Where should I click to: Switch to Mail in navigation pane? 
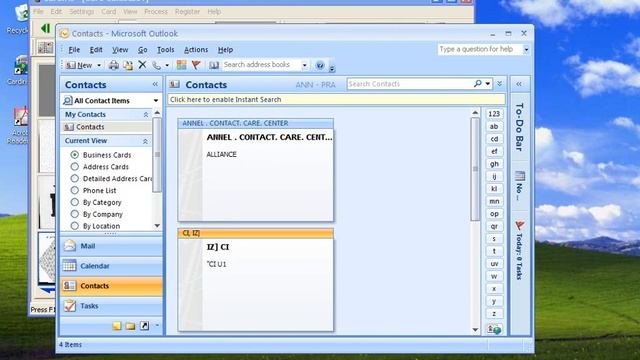[111, 246]
